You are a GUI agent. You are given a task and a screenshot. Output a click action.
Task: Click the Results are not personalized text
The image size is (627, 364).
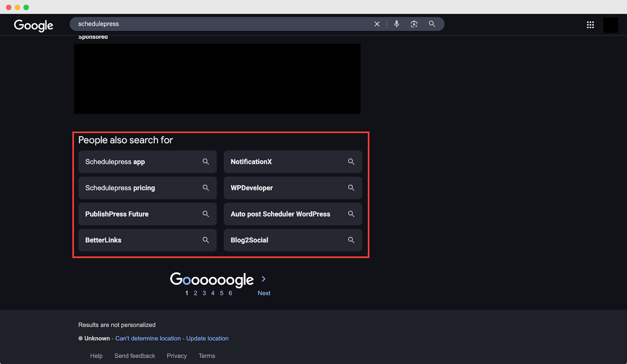click(117, 325)
